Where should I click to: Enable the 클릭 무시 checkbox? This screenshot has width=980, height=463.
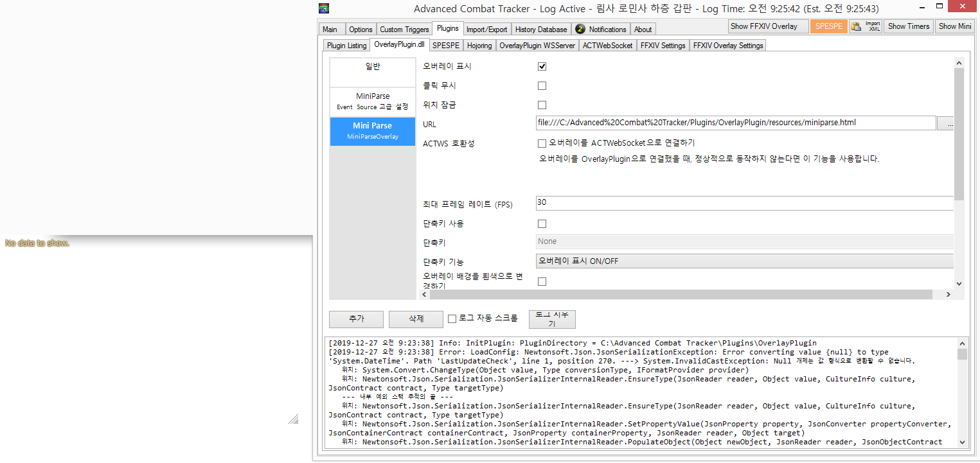point(542,85)
